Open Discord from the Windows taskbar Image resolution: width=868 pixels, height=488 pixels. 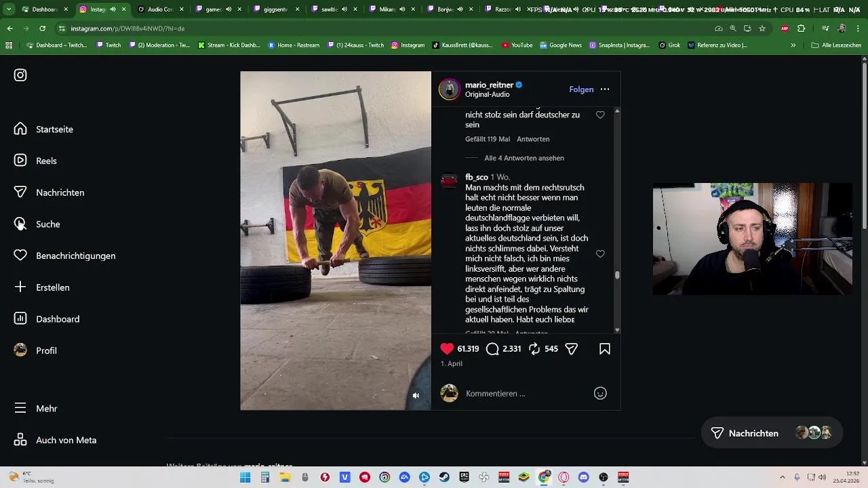pyautogui.click(x=584, y=477)
